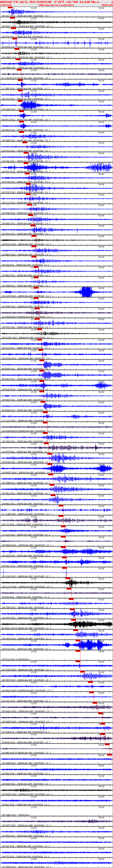Select the UW SNI EHZ trace label

(x=26, y=265)
